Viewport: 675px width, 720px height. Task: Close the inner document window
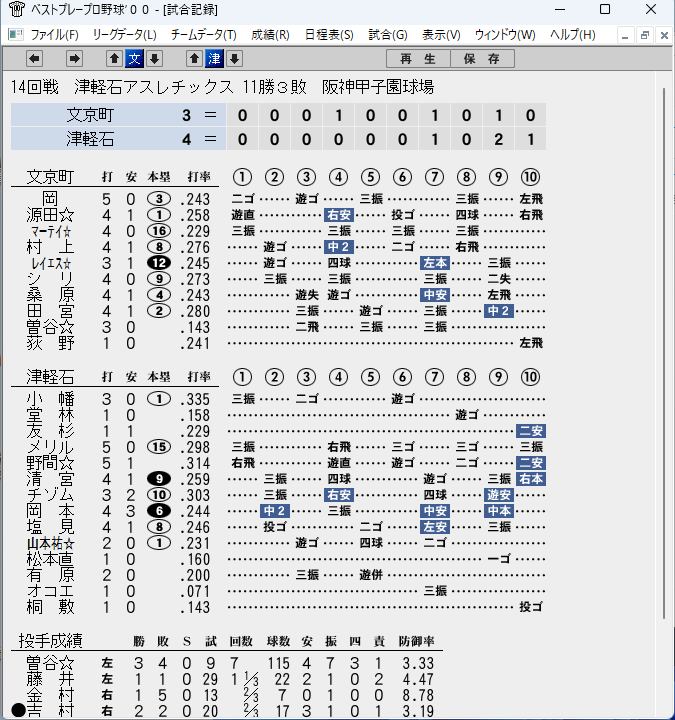[664, 35]
